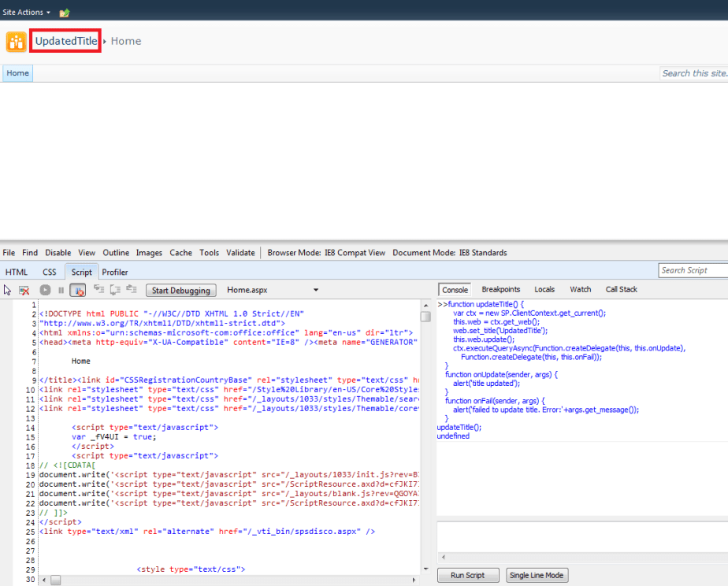Click the orange SharePoint site logo

point(16,42)
